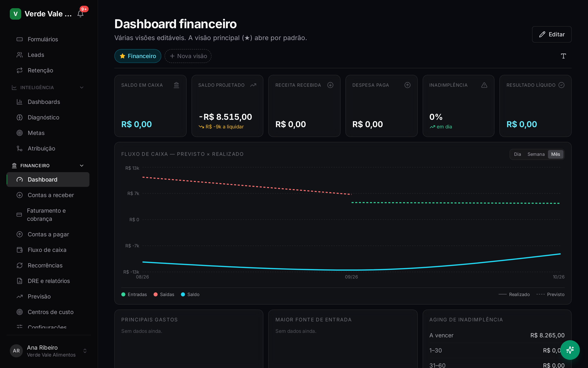This screenshot has width=588, height=368.
Task: Collapse the Financeiro section chevron
Action: click(82, 166)
